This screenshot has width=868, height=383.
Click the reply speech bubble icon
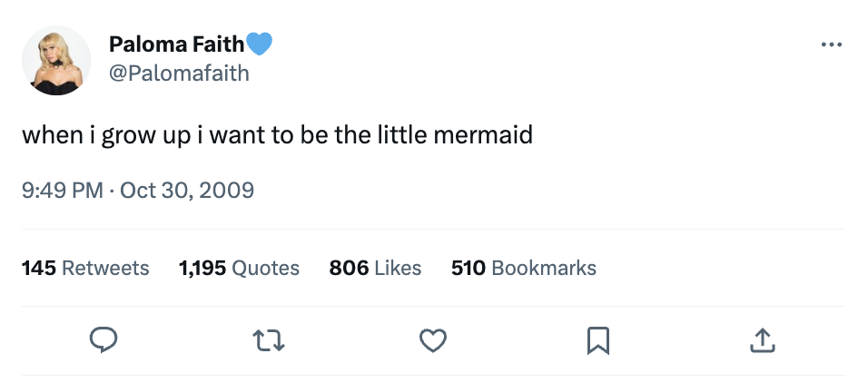coord(104,340)
